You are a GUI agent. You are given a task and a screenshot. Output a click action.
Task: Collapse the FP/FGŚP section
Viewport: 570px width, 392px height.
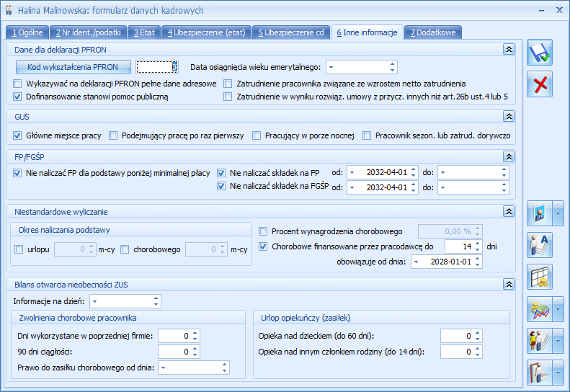pos(509,156)
